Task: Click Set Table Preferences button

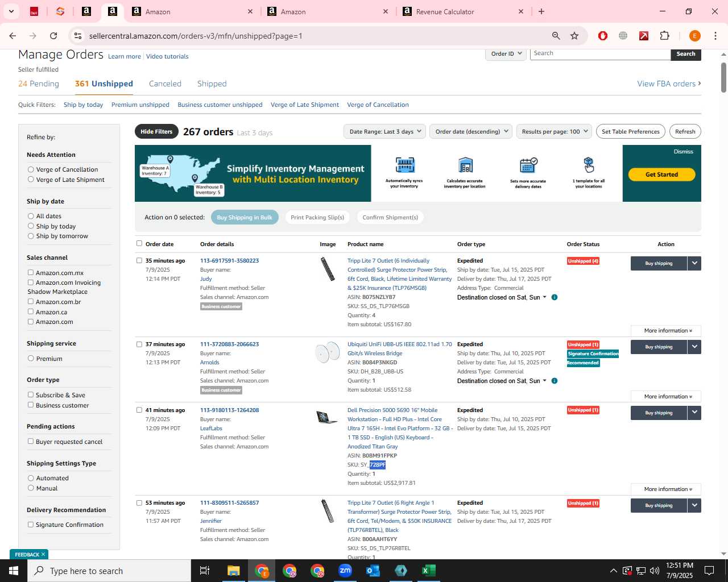Action: 631,131
